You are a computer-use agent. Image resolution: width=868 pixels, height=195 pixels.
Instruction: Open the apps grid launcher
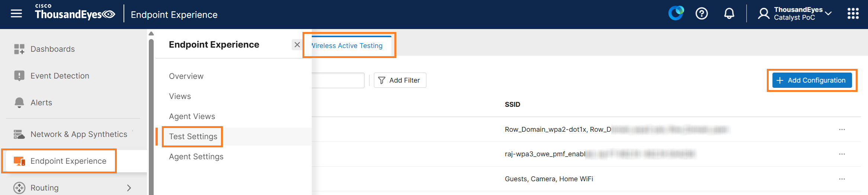coord(853,14)
